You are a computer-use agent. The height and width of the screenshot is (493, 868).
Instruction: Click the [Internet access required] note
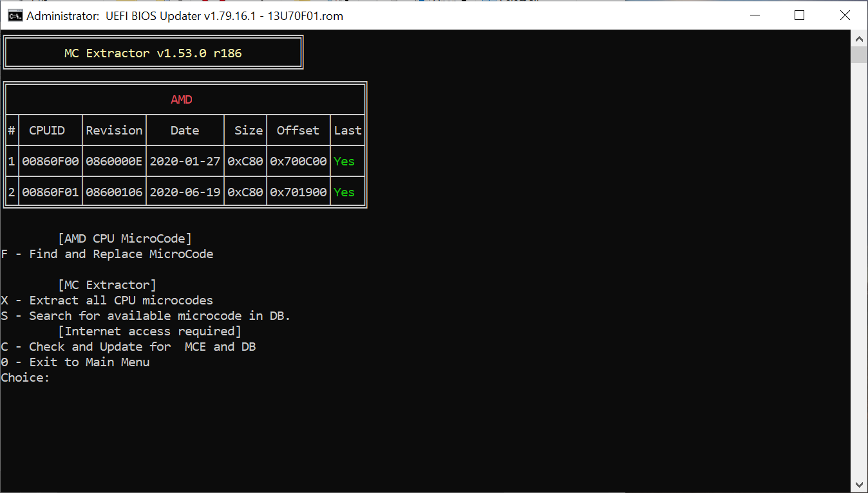pyautogui.click(x=149, y=331)
